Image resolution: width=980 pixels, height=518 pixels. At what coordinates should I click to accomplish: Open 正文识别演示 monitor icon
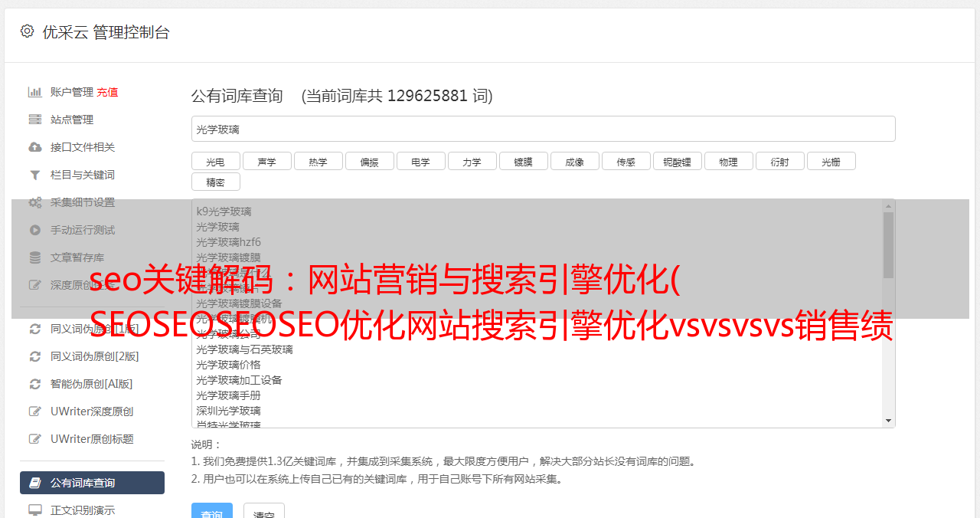pyautogui.click(x=35, y=510)
